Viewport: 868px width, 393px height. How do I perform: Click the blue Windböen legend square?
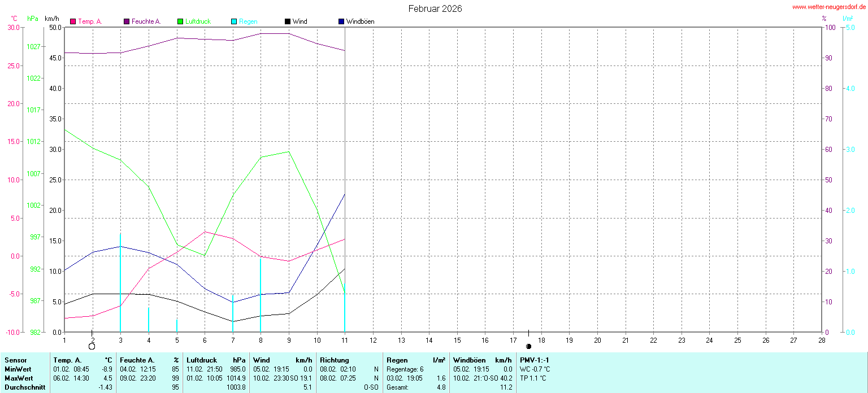click(341, 21)
